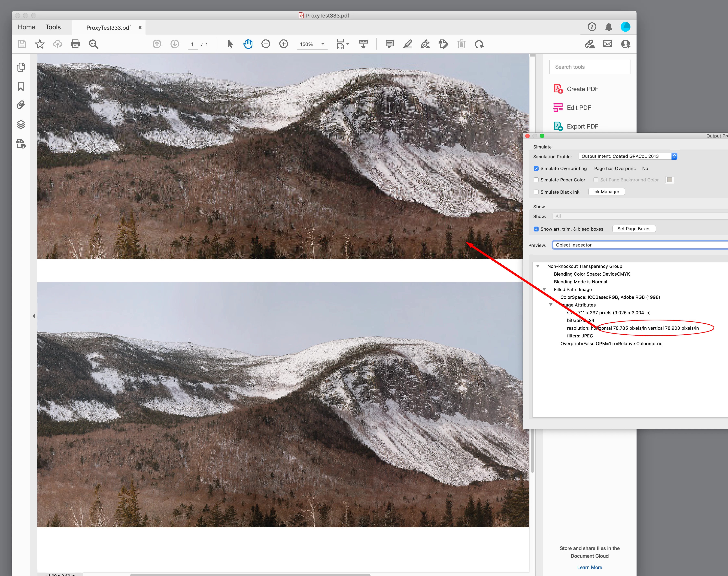Click the Zoom Out minus icon
The image size is (728, 576).
click(266, 44)
